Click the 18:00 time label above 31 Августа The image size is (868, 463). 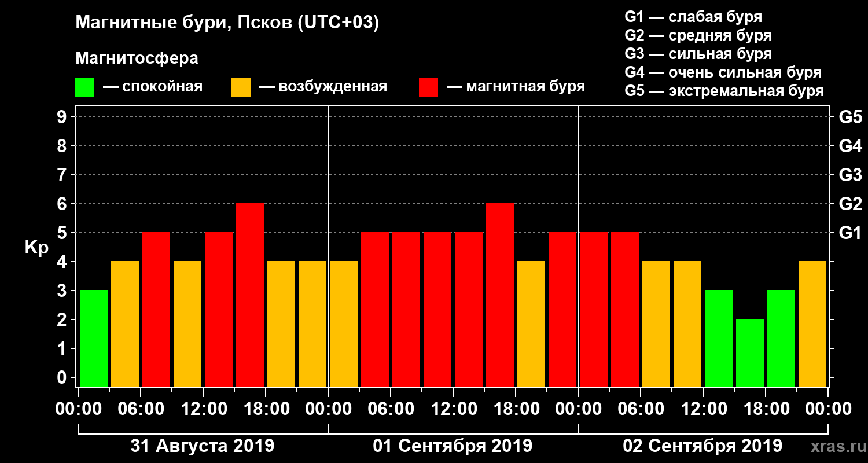pos(266,409)
